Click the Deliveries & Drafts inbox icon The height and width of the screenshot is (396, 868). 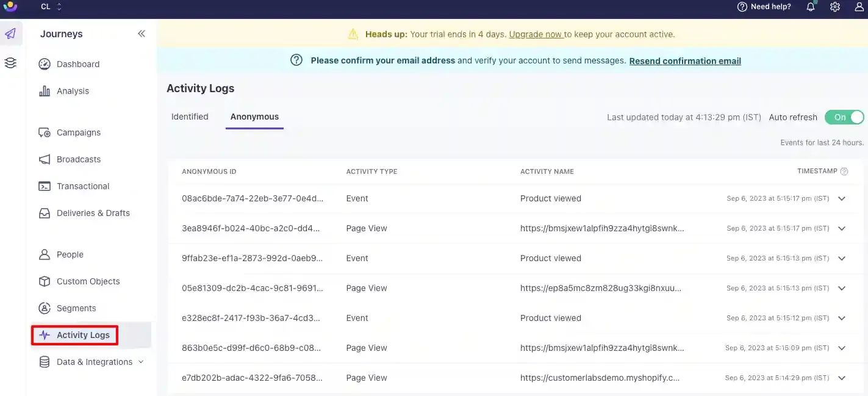pos(45,213)
